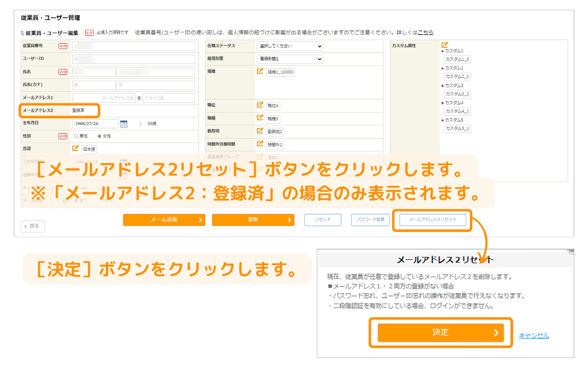Click the キャンセル link in the dialog
Image resolution: width=588 pixels, height=368 pixels.
(534, 336)
